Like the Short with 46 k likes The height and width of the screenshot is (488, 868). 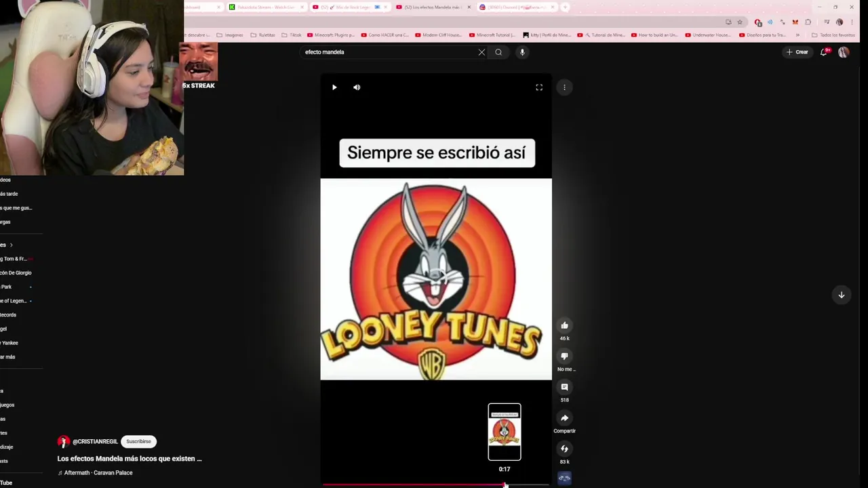point(564,325)
